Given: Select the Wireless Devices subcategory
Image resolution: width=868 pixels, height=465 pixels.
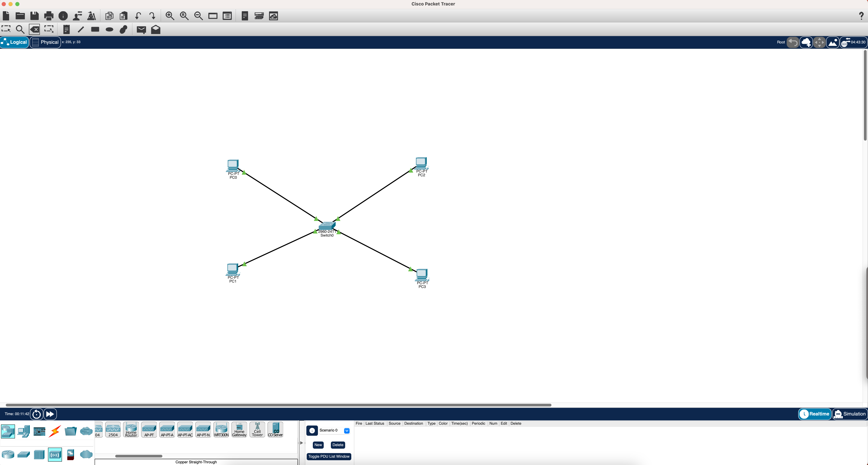Looking at the screenshot, I should [x=55, y=455].
